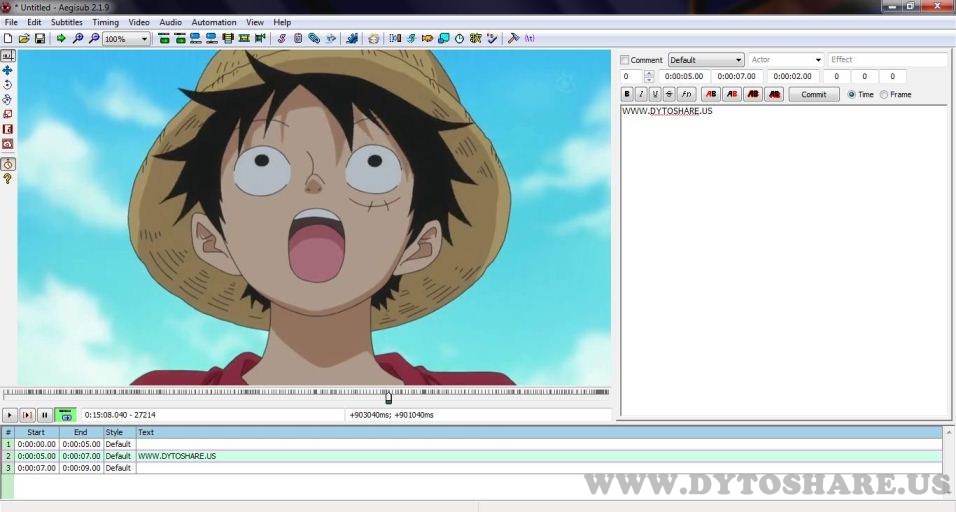Click the Styles Manager icon
The width and height of the screenshot is (956, 512).
click(281, 38)
